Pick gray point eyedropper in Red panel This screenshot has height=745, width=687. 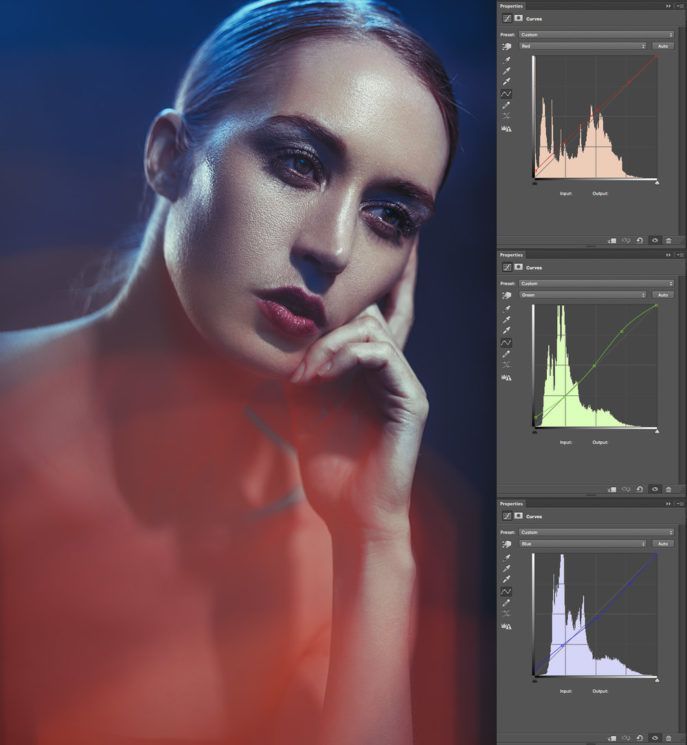506,71
